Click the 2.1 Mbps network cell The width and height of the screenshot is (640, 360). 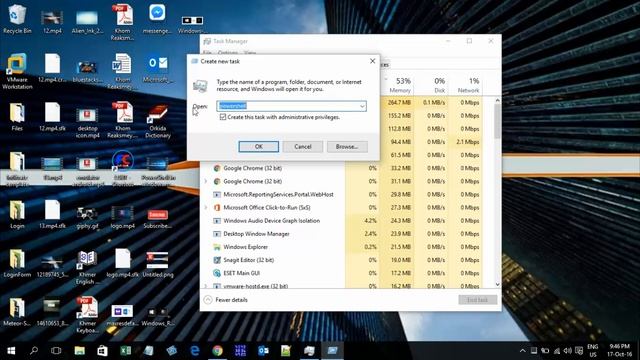click(466, 142)
